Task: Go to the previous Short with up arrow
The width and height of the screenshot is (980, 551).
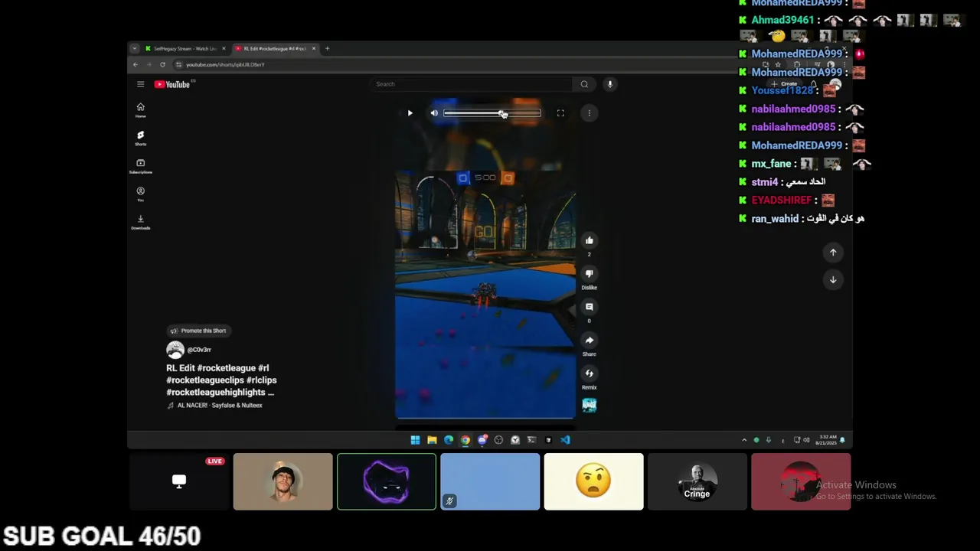Action: tap(833, 253)
